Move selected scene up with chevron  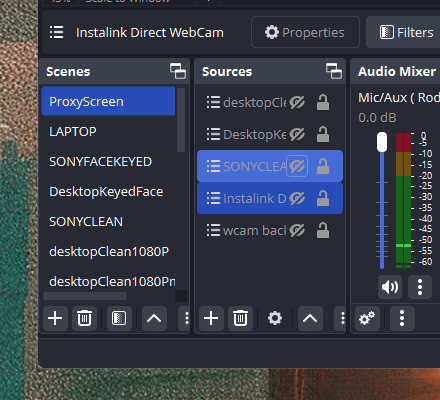tap(154, 318)
